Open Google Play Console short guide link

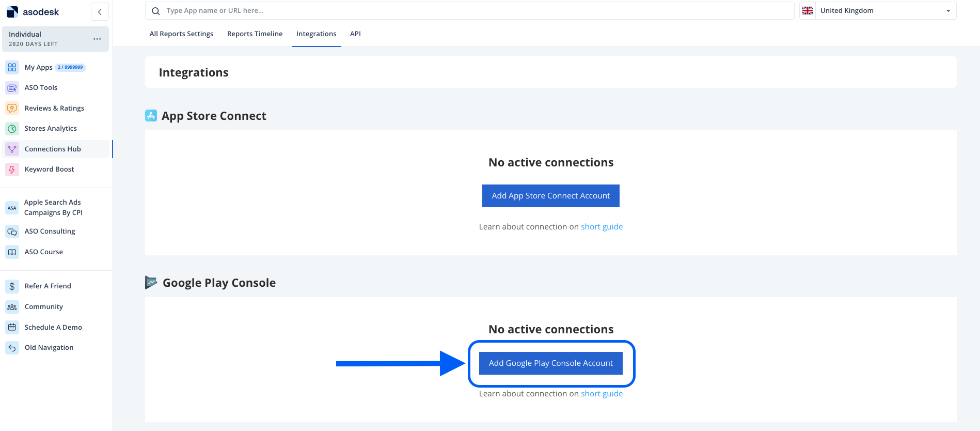point(602,394)
